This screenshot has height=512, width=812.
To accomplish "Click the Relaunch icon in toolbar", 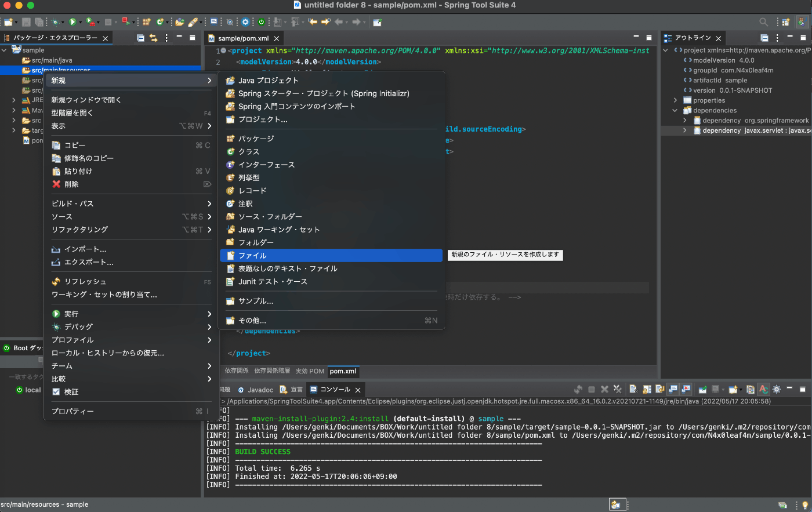I will [125, 21].
